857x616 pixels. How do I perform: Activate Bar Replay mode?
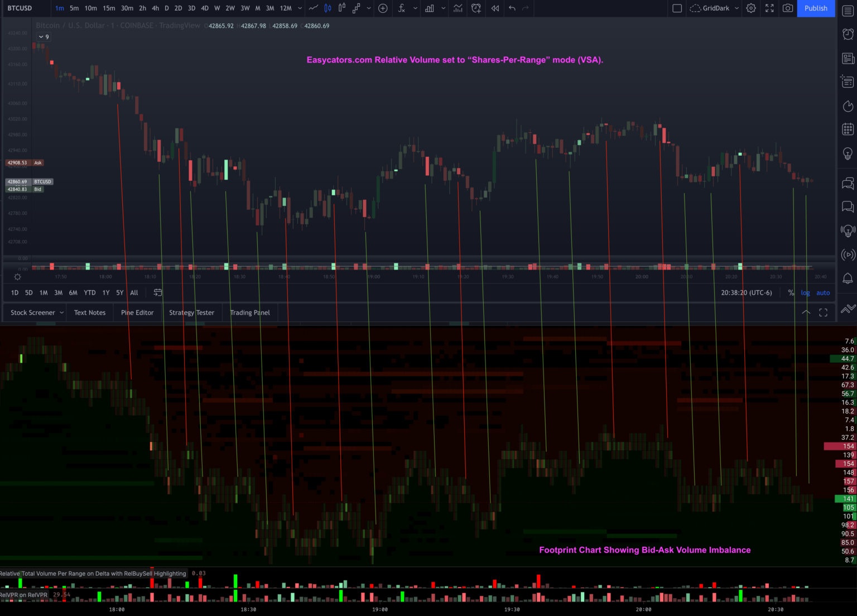494,8
